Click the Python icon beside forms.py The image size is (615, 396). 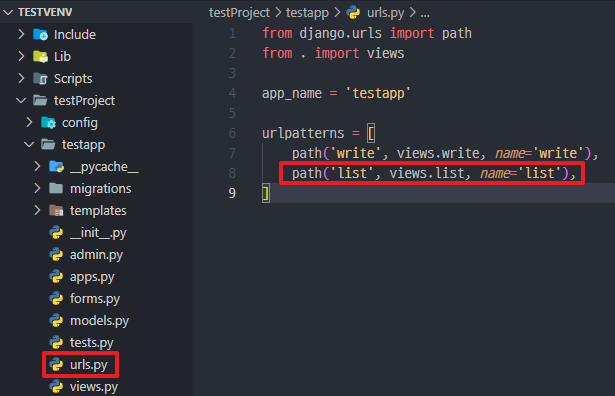pyautogui.click(x=56, y=298)
